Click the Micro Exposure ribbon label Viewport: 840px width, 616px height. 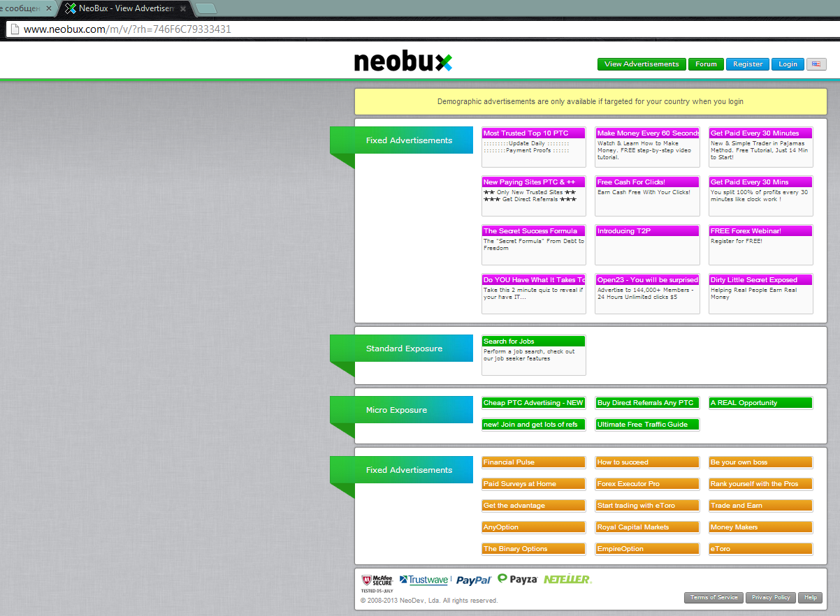pyautogui.click(x=396, y=410)
